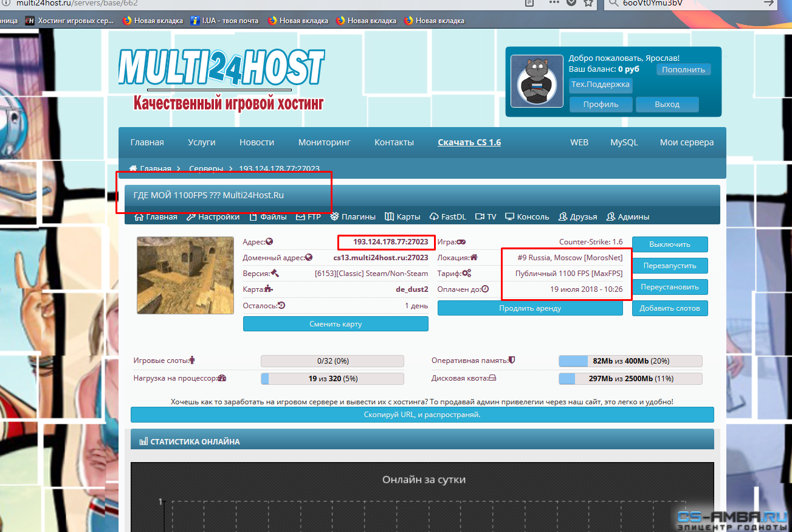The height and width of the screenshot is (532, 792).
Task: Go to Главная in the main navigation bar
Action: click(x=147, y=142)
